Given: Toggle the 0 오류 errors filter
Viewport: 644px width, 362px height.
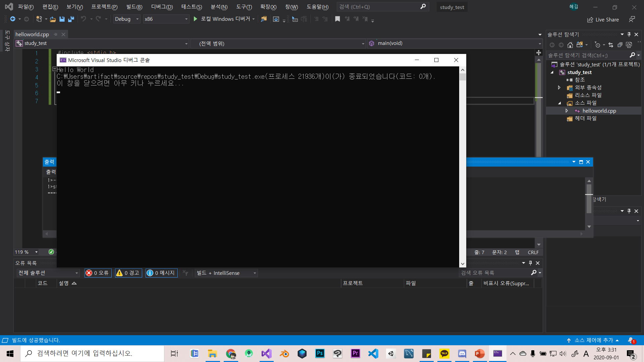Looking at the screenshot, I should [98, 273].
